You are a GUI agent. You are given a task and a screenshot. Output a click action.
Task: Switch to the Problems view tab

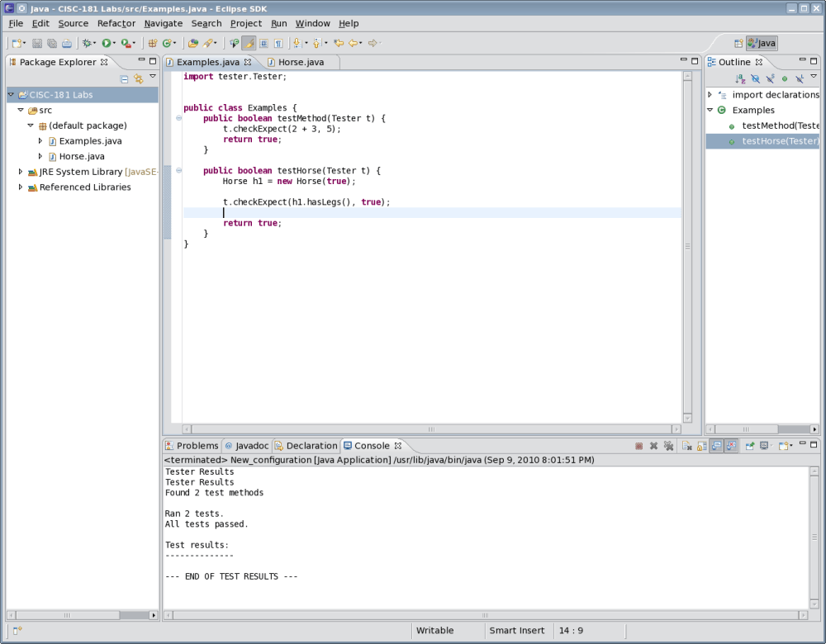(197, 445)
